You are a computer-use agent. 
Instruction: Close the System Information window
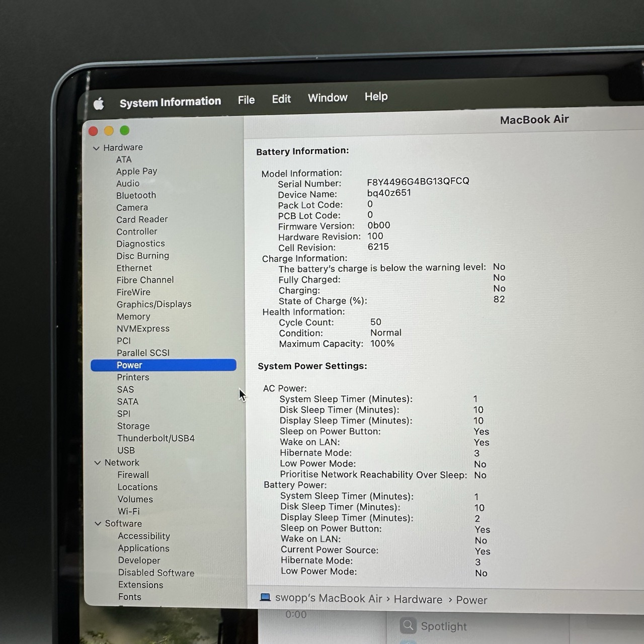[93, 131]
